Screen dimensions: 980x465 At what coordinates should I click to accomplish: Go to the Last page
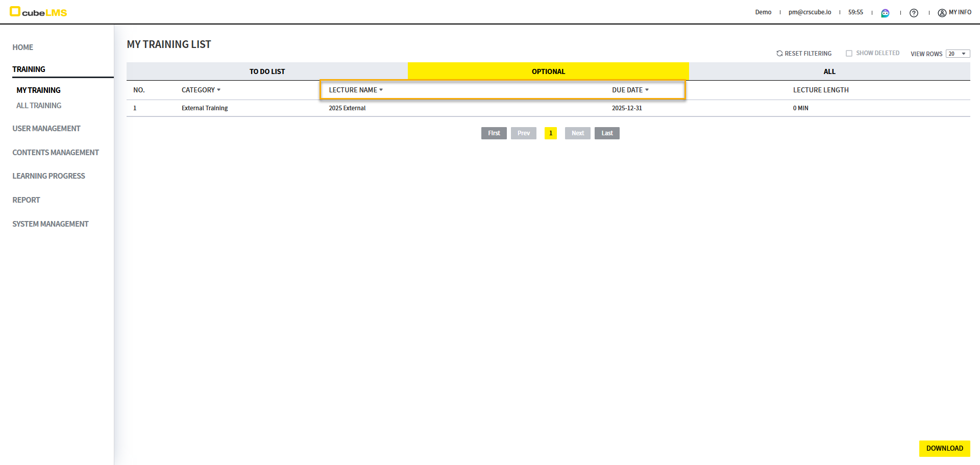[x=607, y=133]
